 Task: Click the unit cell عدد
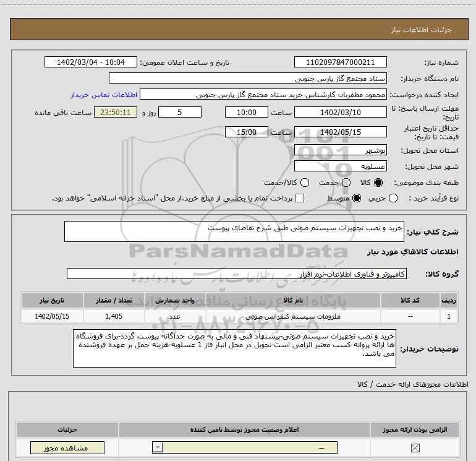pos(175,316)
